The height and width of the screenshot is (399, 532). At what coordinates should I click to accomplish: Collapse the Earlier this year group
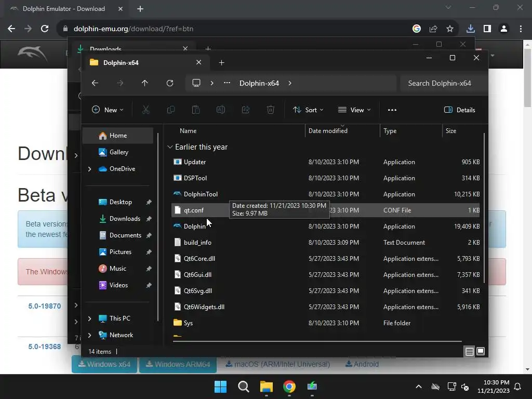(170, 147)
